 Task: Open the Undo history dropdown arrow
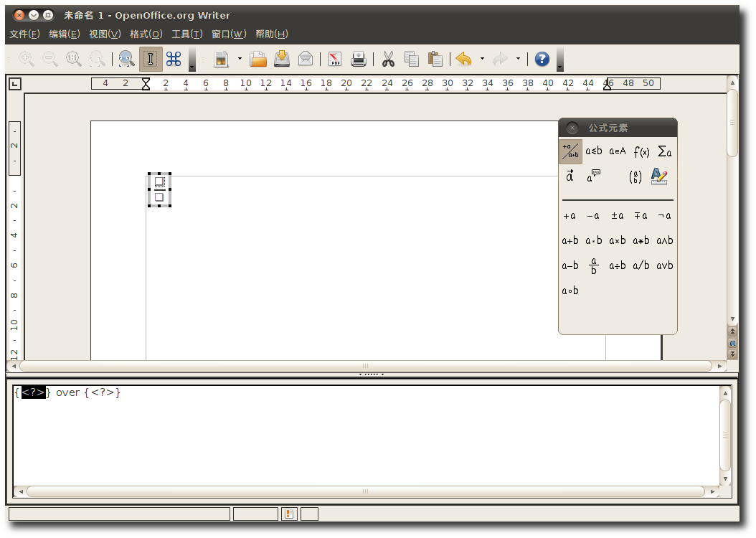[482, 60]
